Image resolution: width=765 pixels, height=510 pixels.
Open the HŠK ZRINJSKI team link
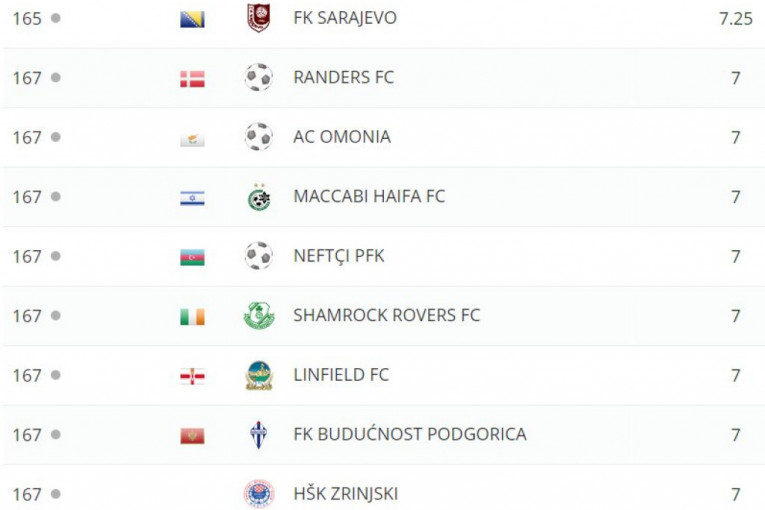pos(345,494)
